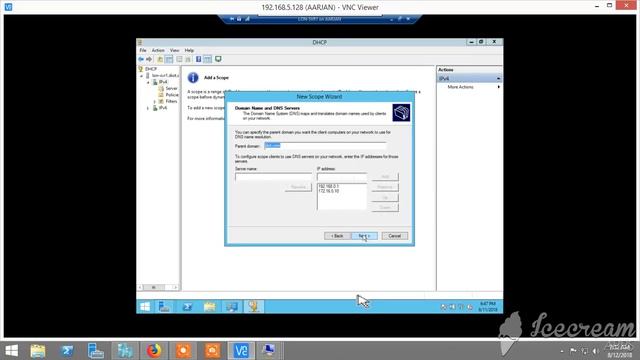Click the console tree horizontal scrollbar
The width and height of the screenshot is (640, 360).
point(158,287)
